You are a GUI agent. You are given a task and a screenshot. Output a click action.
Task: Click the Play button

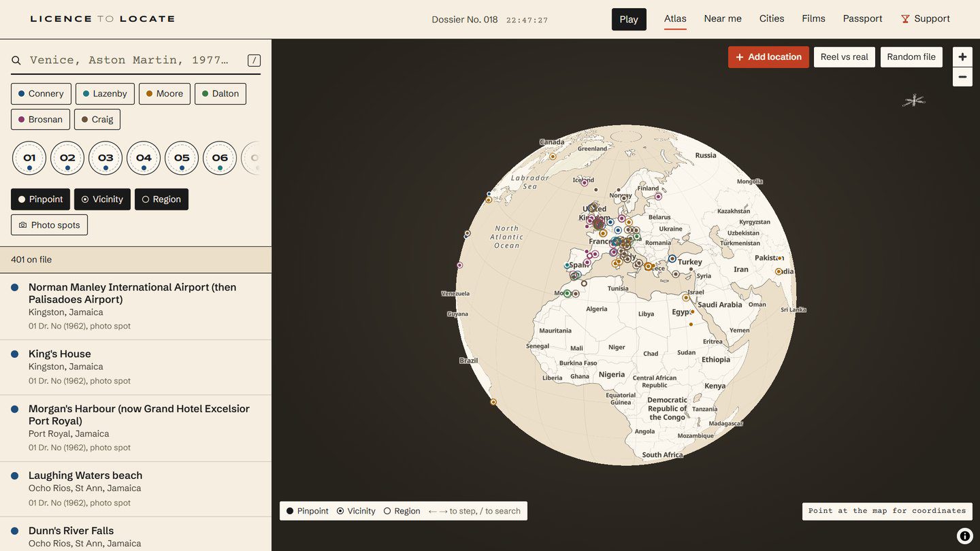point(629,19)
